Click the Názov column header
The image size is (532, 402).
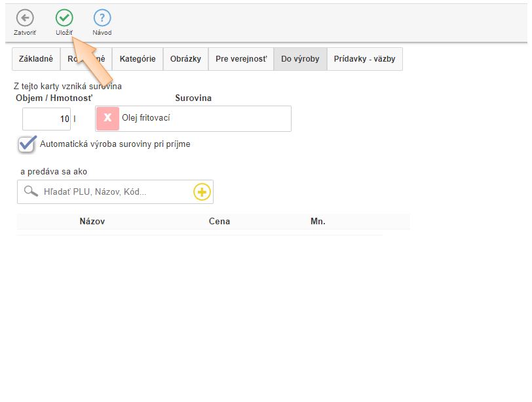click(92, 222)
